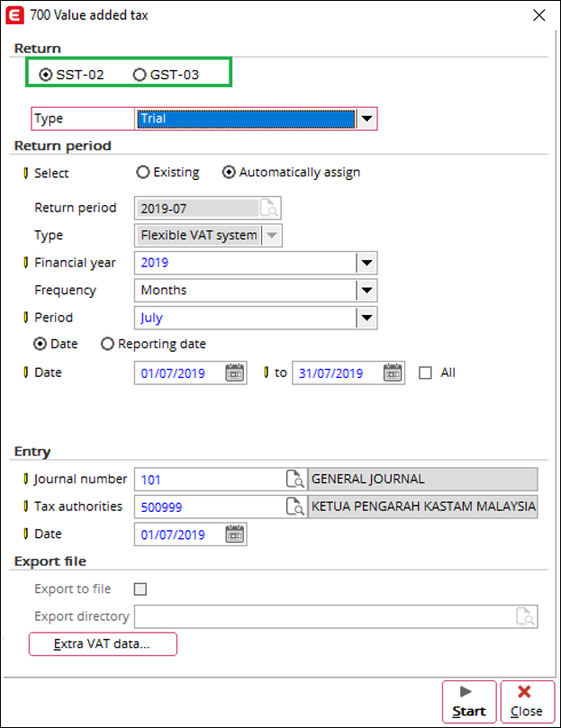Click the Tax authorities search icon
Image resolution: width=561 pixels, height=728 pixels.
[295, 507]
